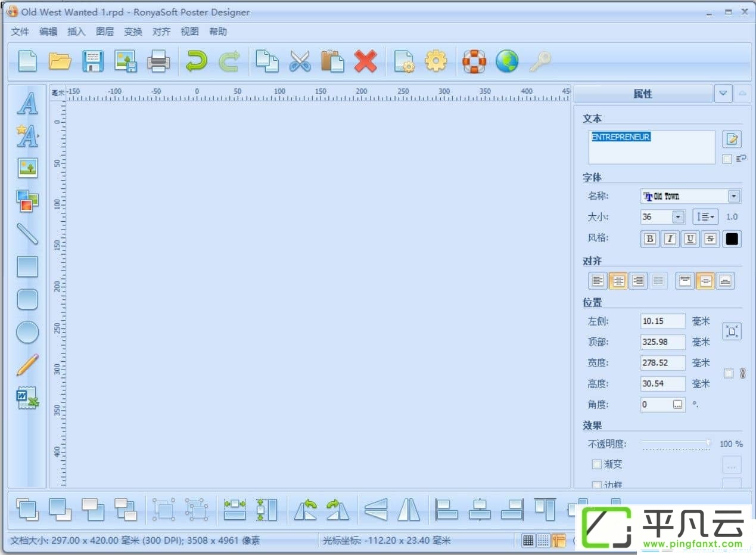Open the 编辑 menu
Screen dimensions: 756x555
(48, 32)
